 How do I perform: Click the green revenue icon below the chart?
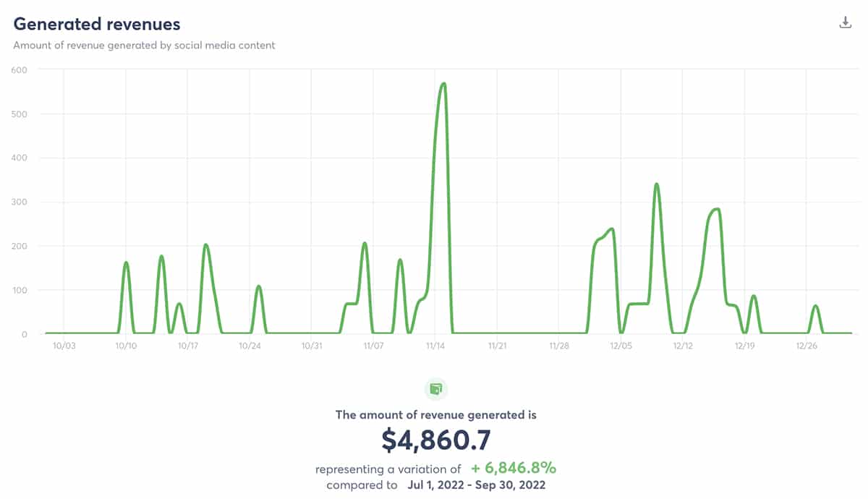click(435, 389)
